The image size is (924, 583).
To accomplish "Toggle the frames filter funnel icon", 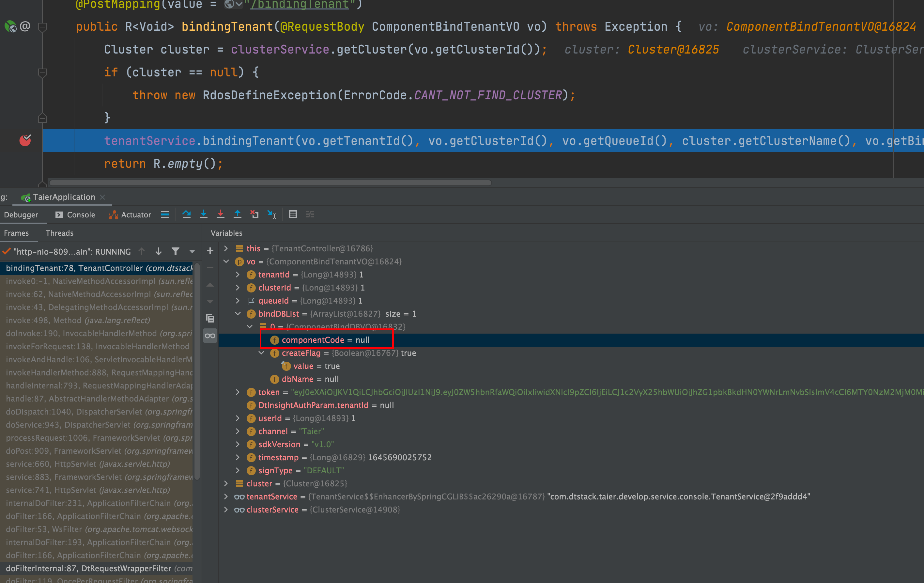I will click(176, 251).
